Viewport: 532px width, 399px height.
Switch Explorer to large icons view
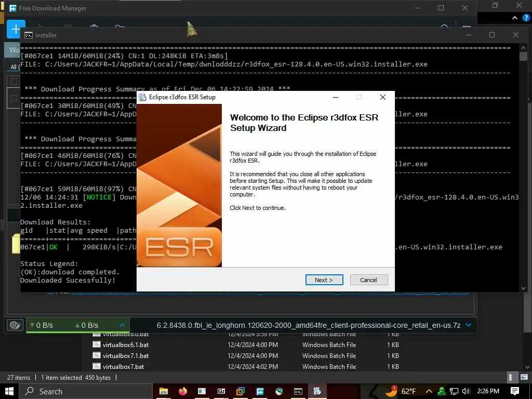[524, 377]
